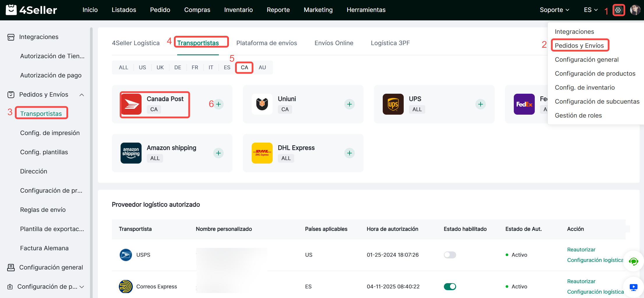Enable the USPS carrier toggle

[450, 255]
